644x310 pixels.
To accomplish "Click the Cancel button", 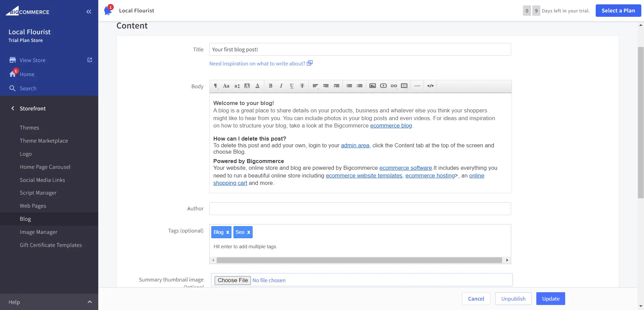I will coord(476,299).
